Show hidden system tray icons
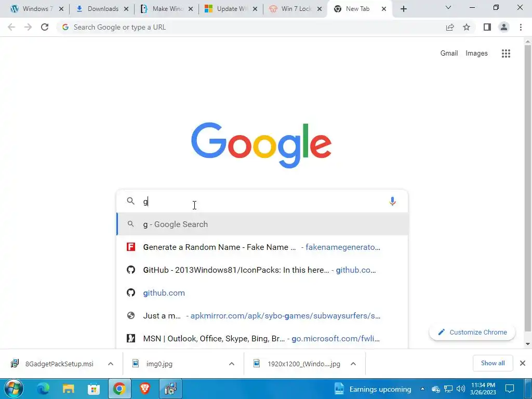The image size is (532, 399). pos(422,389)
